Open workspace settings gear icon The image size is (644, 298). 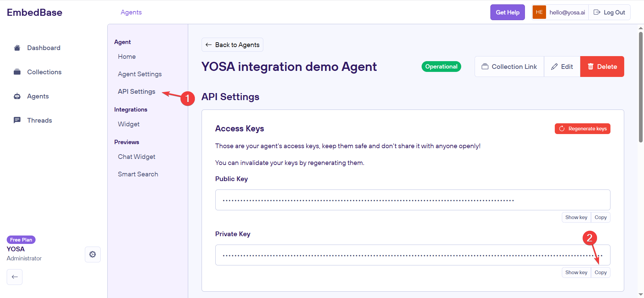[x=93, y=254]
